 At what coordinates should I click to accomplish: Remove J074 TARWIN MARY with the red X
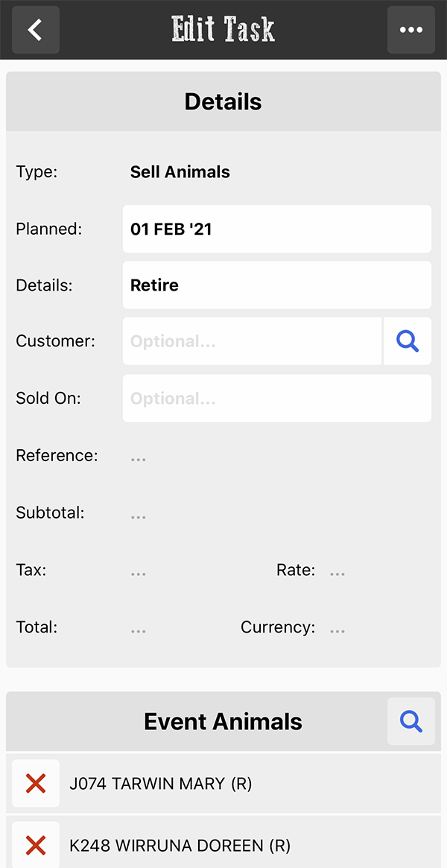tap(36, 783)
